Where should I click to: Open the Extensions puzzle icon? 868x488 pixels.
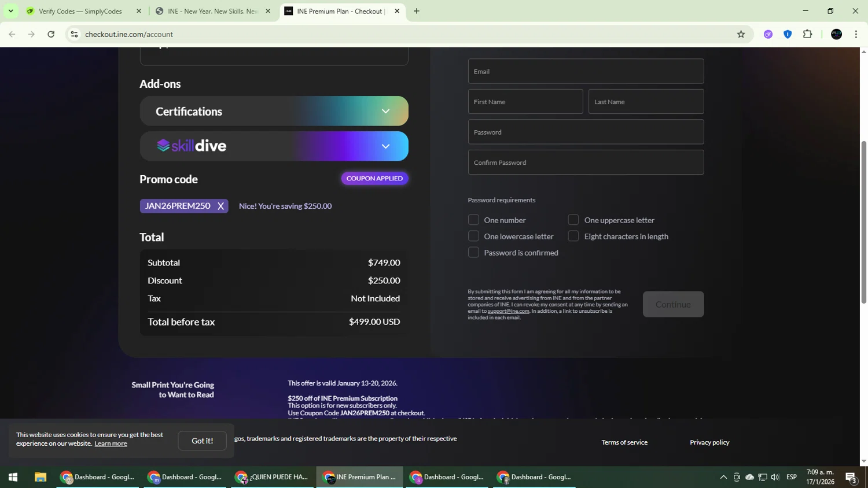click(808, 34)
